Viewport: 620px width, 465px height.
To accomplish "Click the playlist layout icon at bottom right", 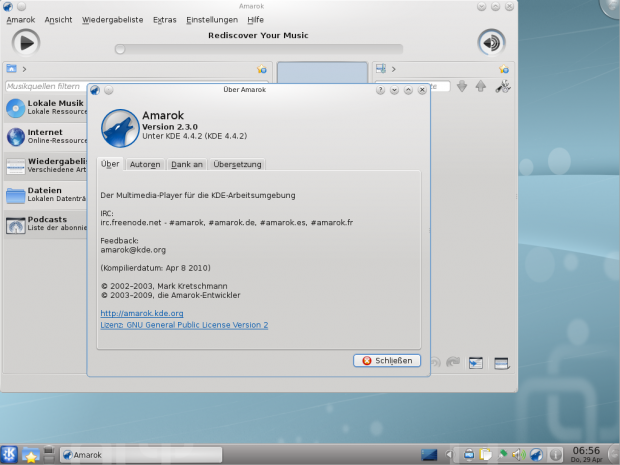I will [x=502, y=363].
